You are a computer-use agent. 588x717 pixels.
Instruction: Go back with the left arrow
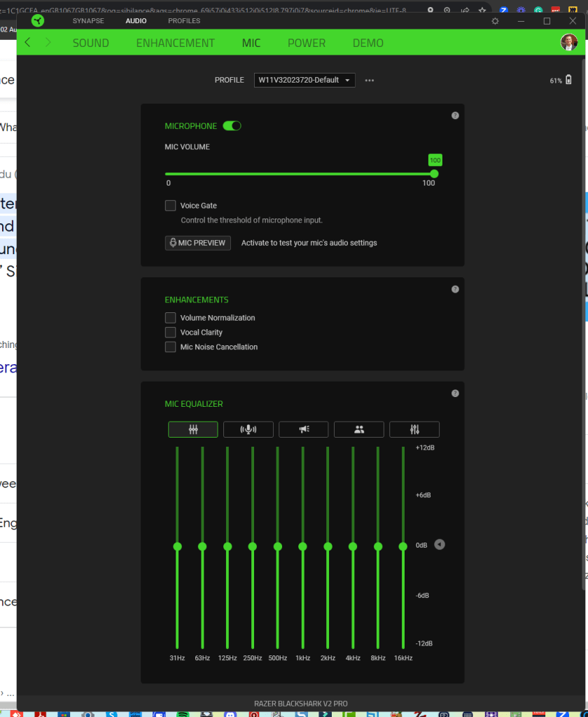[28, 43]
